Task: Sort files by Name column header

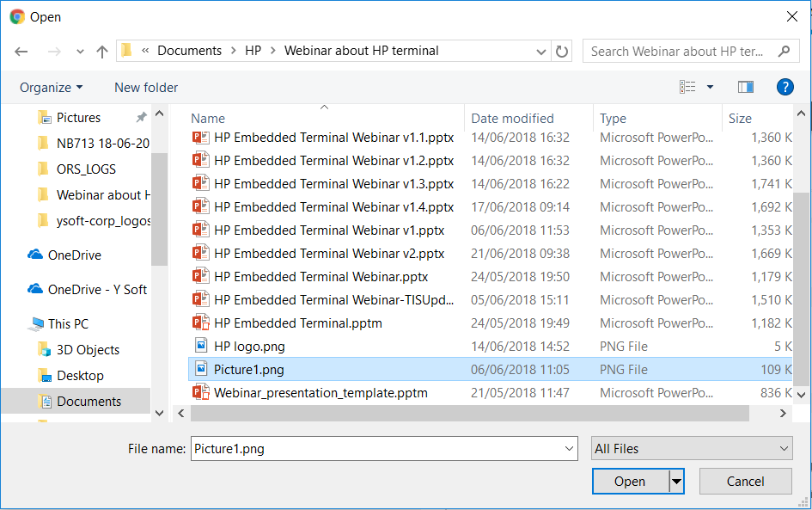Action: coord(208,119)
